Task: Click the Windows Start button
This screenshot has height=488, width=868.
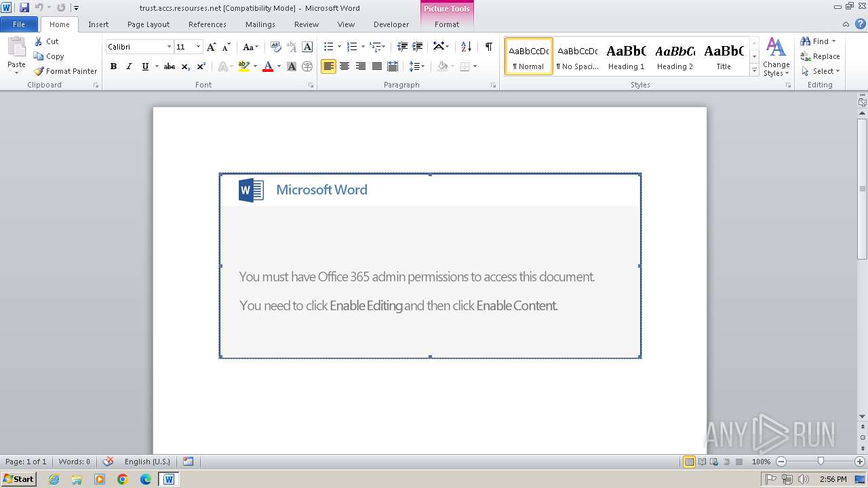Action: 19,479
